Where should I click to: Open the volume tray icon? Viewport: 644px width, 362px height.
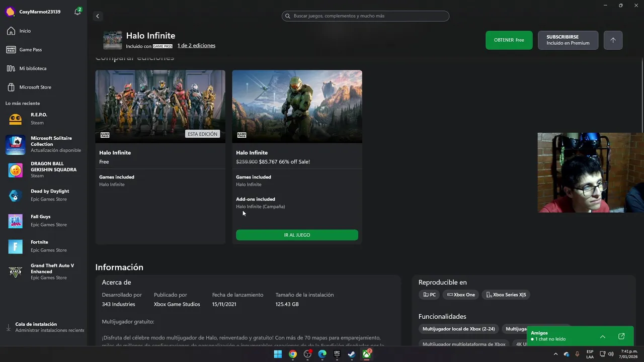[x=611, y=354]
